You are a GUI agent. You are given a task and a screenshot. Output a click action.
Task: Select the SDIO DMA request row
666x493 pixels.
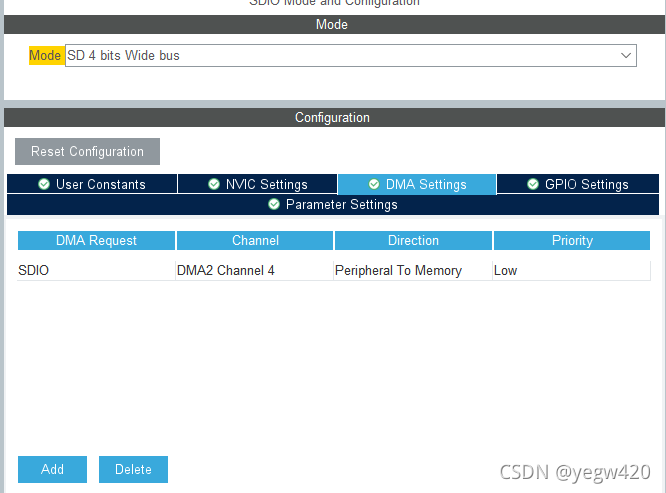coord(334,270)
